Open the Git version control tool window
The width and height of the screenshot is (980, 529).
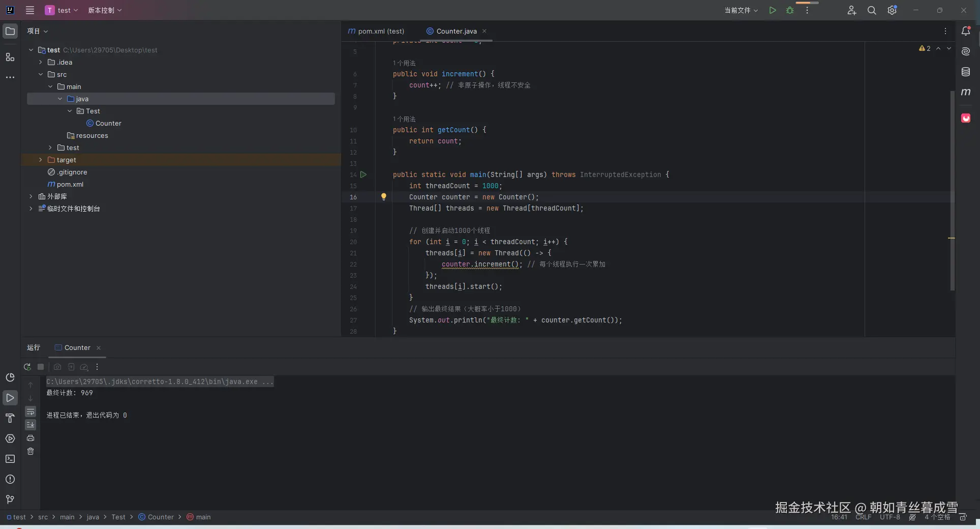pos(10,499)
